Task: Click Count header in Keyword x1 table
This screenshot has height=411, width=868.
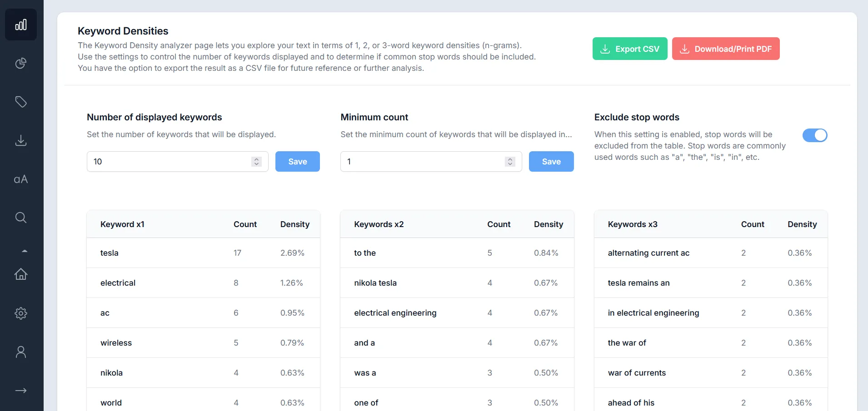Action: [245, 224]
